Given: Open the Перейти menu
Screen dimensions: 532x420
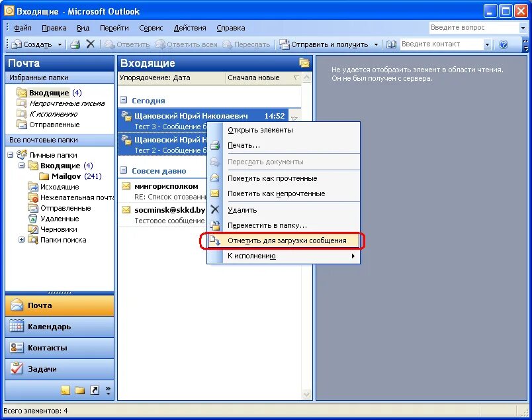Looking at the screenshot, I should pos(114,28).
